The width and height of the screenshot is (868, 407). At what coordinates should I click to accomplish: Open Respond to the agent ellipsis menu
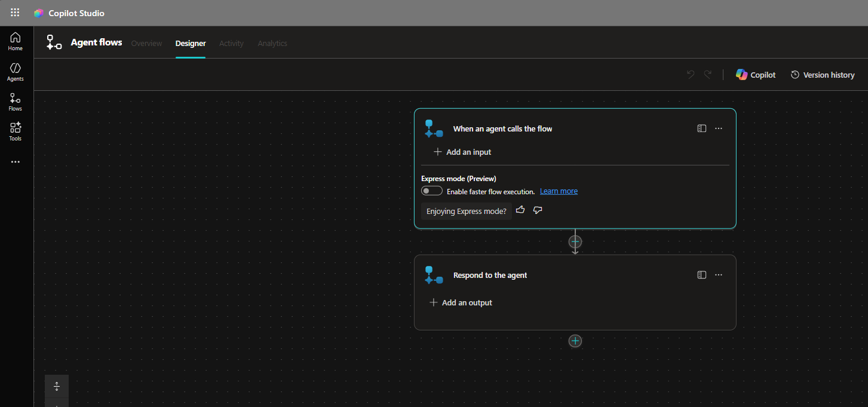tap(719, 275)
